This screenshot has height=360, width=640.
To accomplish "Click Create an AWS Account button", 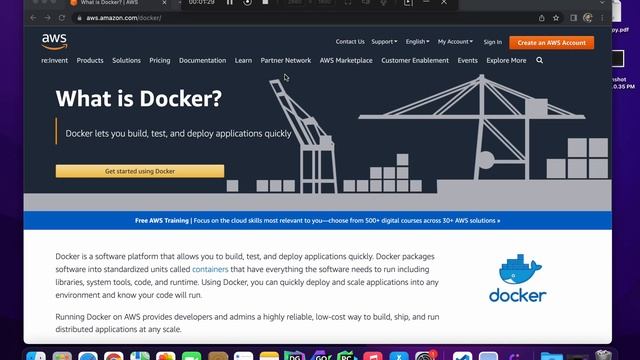I will tap(551, 42).
